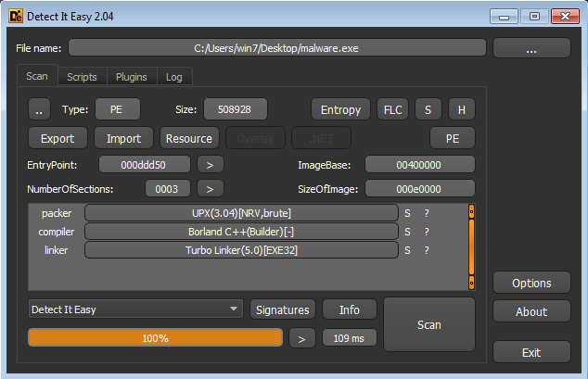588x379 pixels.
Task: Maximize the Detect It Easy window
Action: coord(534,17)
